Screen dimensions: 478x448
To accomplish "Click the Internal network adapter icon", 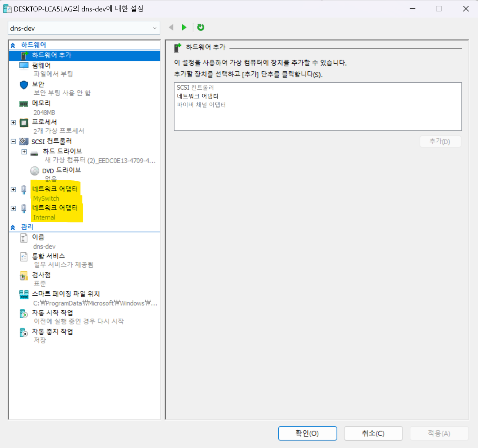I will pyautogui.click(x=24, y=208).
